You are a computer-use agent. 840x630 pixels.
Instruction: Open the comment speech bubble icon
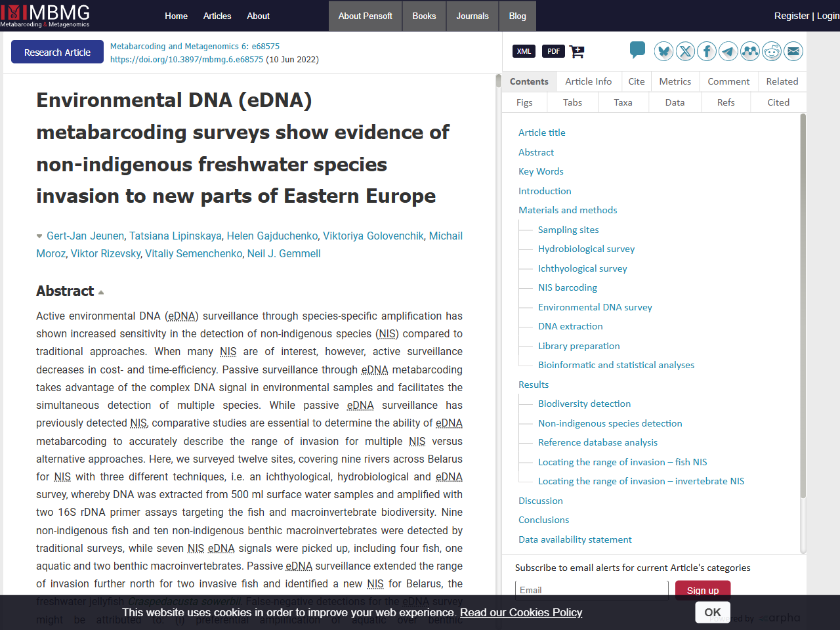(637, 49)
